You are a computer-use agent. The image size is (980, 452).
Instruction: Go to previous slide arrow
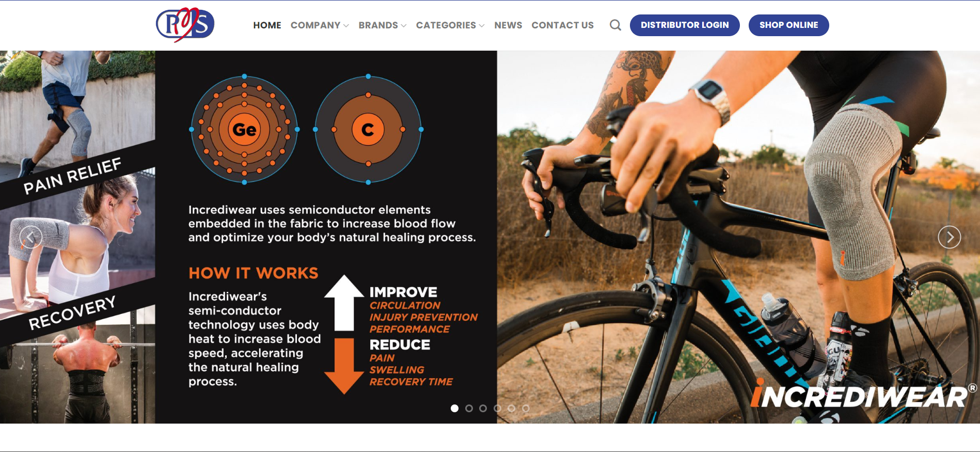(x=31, y=237)
